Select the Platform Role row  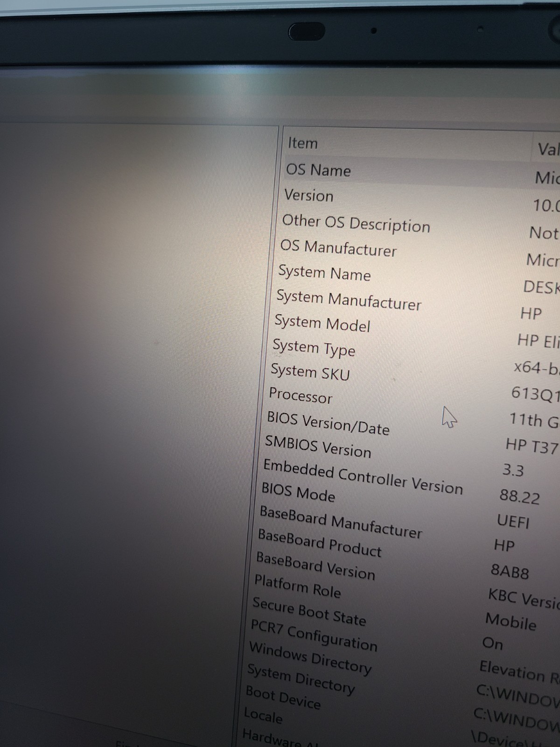pos(297,586)
